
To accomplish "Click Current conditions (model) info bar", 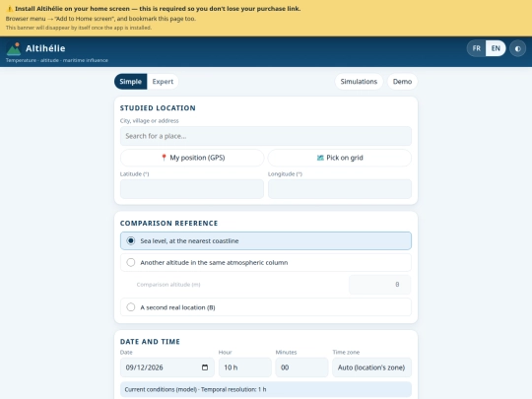I will coord(266,389).
